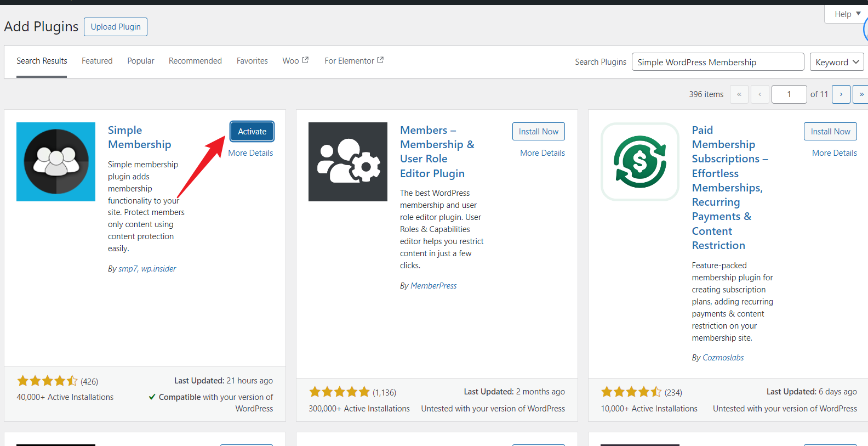This screenshot has height=446, width=868.
Task: Click 'Last Updated: 2 months ago' text
Action: 514,392
